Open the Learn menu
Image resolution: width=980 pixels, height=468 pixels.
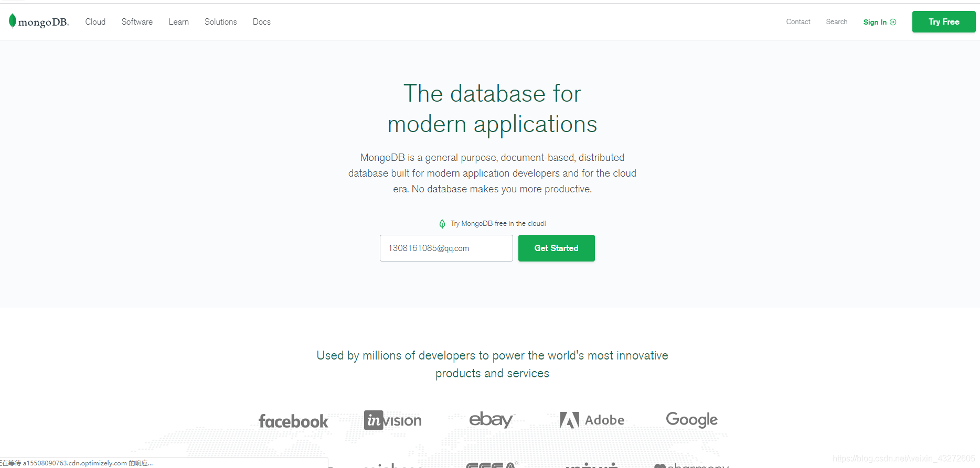click(x=179, y=22)
